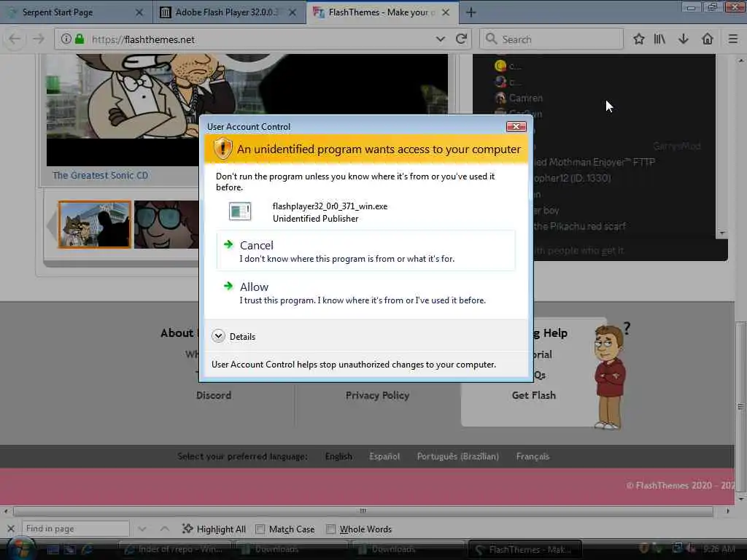Click the Find in page input

(76, 529)
